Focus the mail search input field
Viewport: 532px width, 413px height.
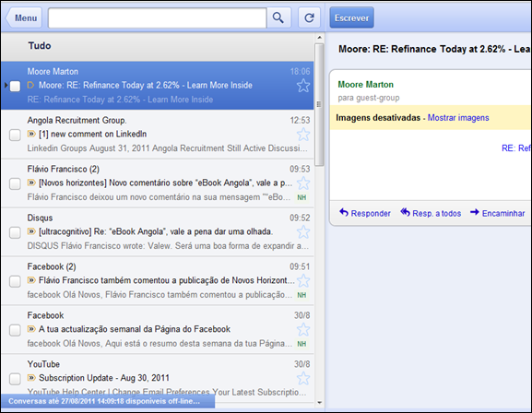click(x=158, y=18)
